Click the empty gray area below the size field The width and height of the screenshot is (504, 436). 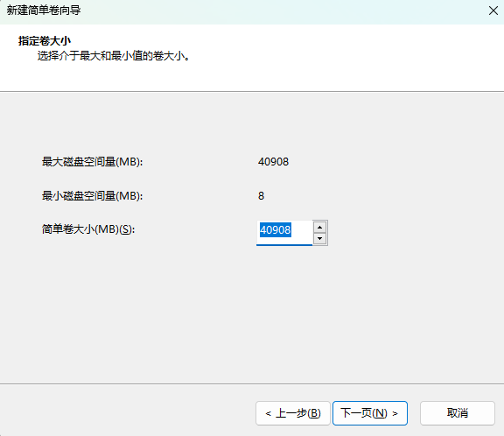point(252,309)
